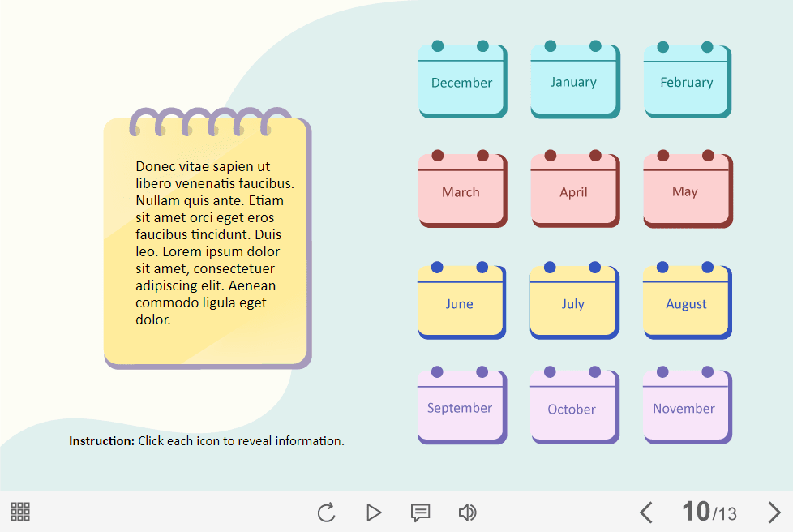Advance to the next slide arrow
Image resolution: width=793 pixels, height=532 pixels.
(774, 513)
